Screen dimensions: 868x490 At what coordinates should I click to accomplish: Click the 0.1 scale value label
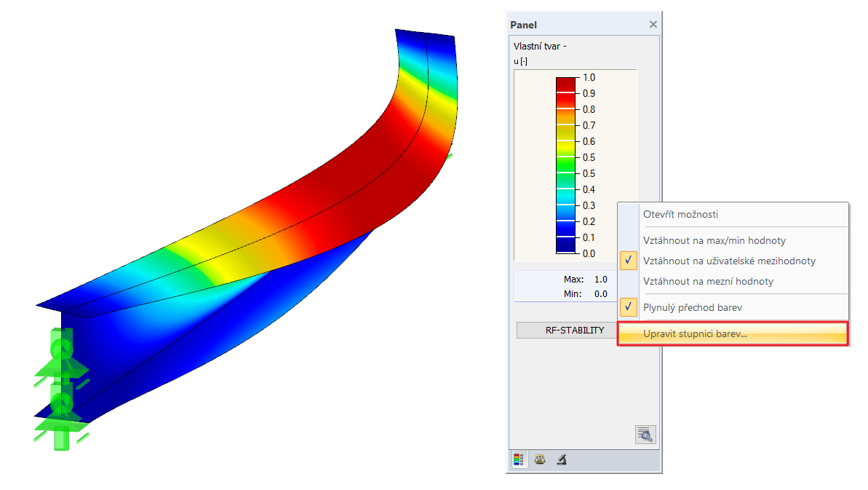(x=589, y=238)
